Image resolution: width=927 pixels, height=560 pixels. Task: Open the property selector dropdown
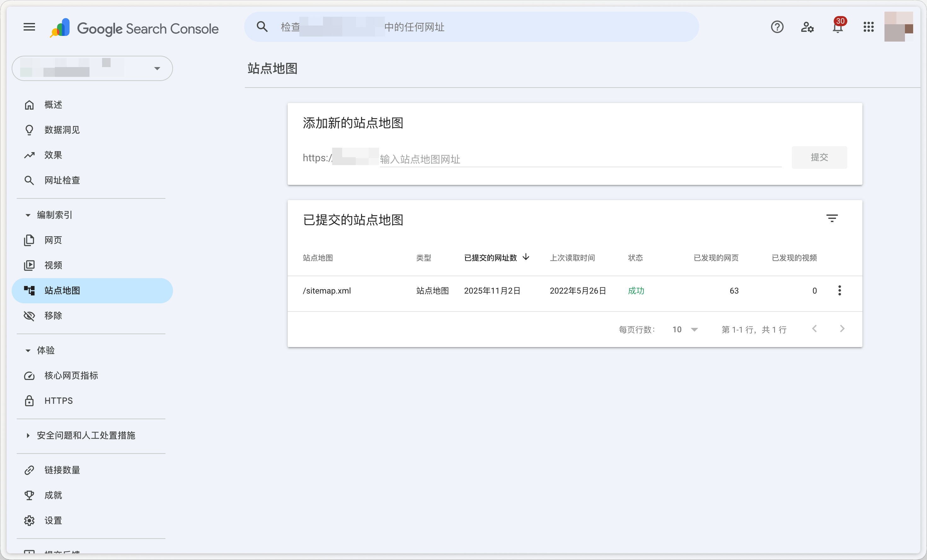(x=92, y=68)
